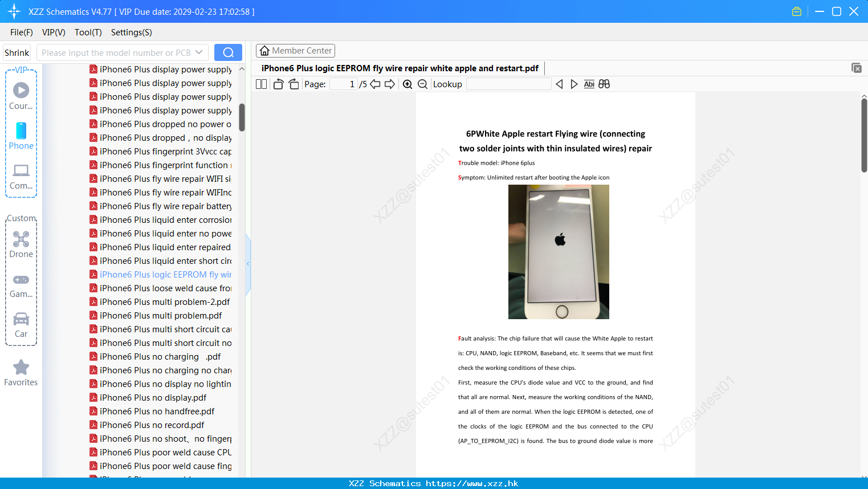Screen dimensions: 868x489
Task: Go to next page arrow
Action: tap(390, 84)
